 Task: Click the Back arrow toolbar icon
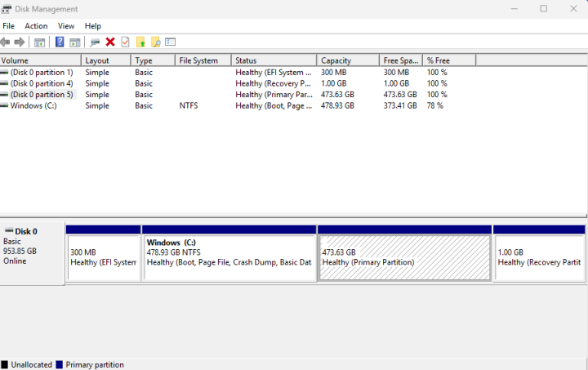(5, 42)
